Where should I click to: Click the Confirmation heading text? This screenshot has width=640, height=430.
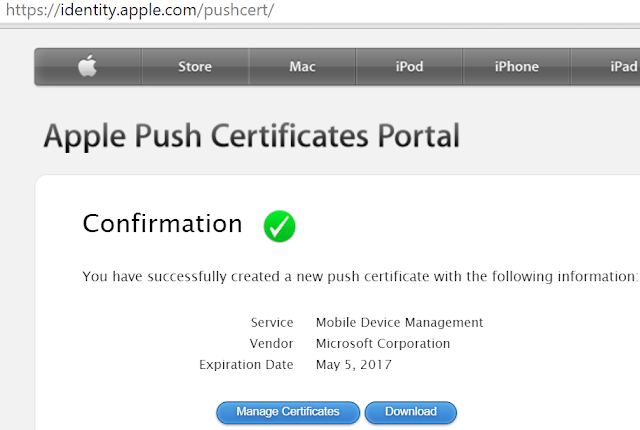click(162, 224)
